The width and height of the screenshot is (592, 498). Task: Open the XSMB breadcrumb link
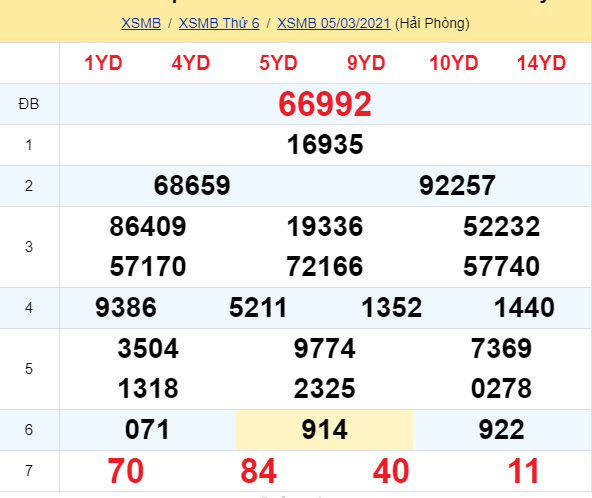(141, 23)
